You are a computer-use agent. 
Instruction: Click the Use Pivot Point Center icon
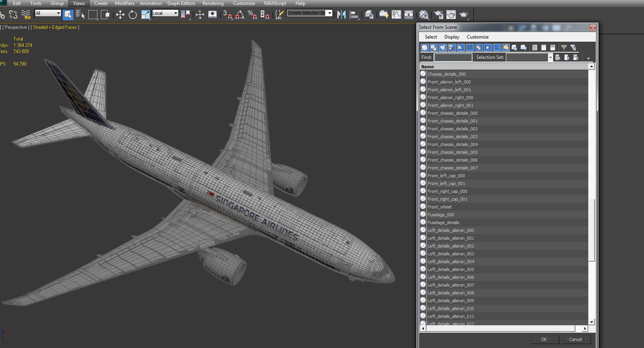(x=185, y=14)
